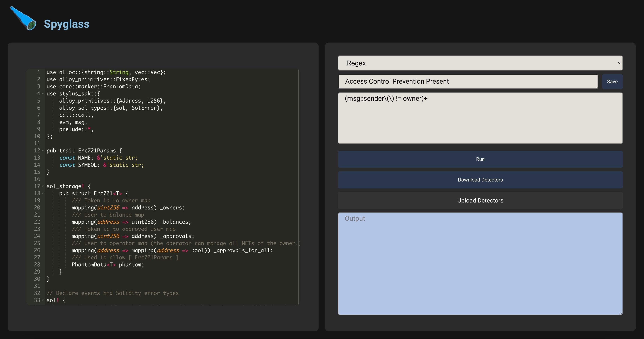Collapse the sol! fold at line 33
The width and height of the screenshot is (644, 339).
43,300
